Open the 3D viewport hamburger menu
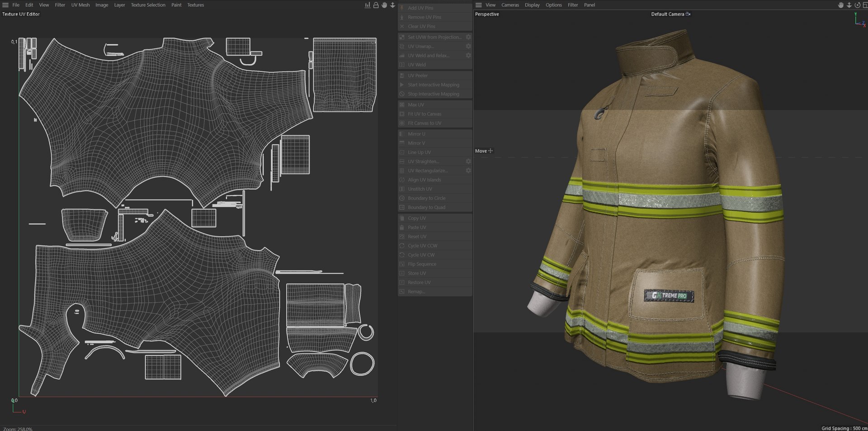 pyautogui.click(x=479, y=5)
